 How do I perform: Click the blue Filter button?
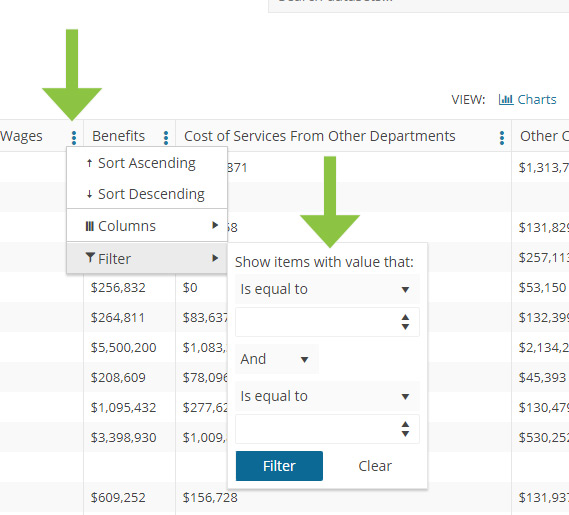279,466
